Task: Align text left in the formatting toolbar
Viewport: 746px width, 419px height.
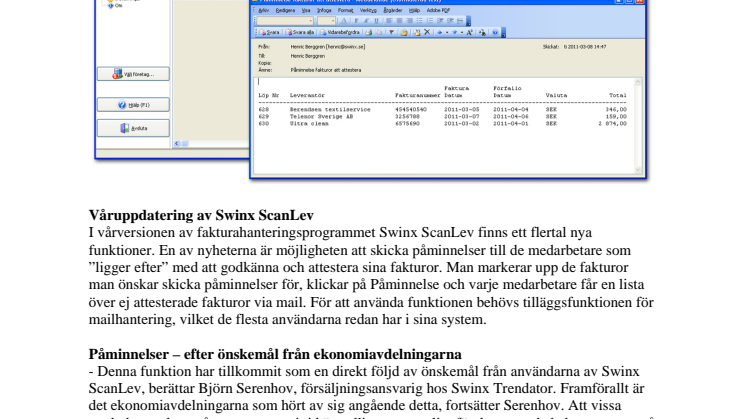Action: pos(390,21)
